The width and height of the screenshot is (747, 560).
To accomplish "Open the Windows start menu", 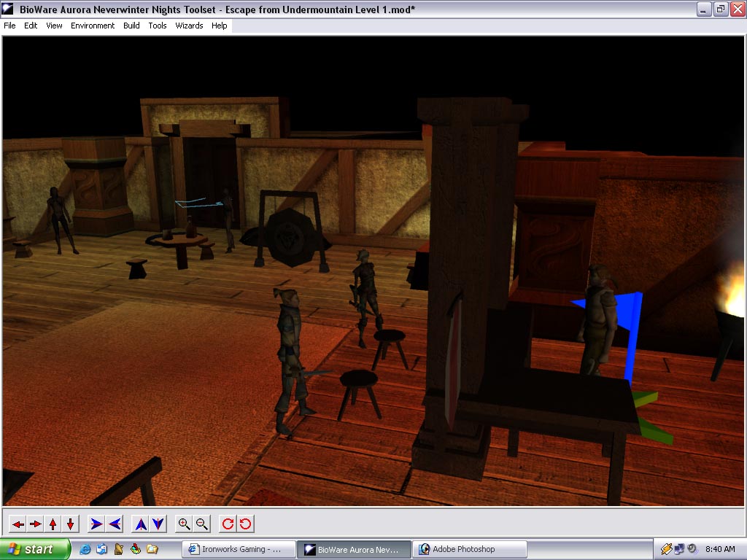I will [34, 549].
